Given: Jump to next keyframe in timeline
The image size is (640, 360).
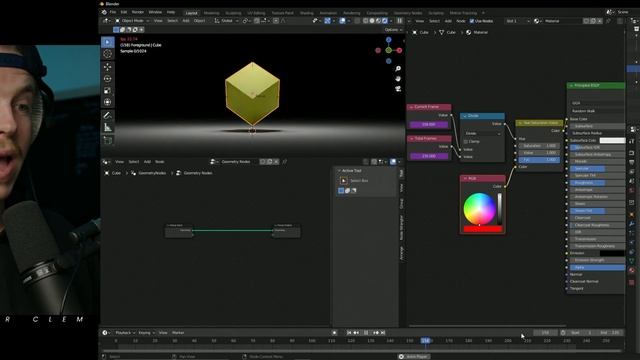Looking at the screenshot, I should (x=376, y=333).
